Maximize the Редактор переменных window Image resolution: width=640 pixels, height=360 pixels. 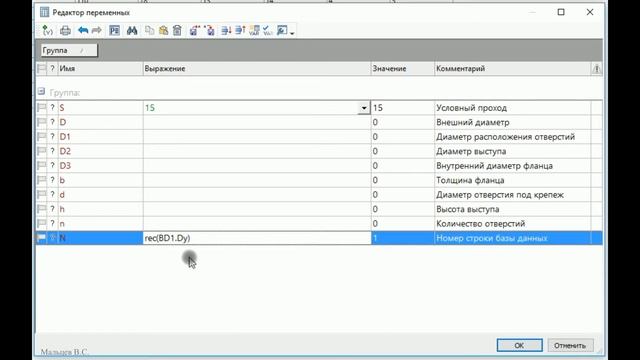561,12
